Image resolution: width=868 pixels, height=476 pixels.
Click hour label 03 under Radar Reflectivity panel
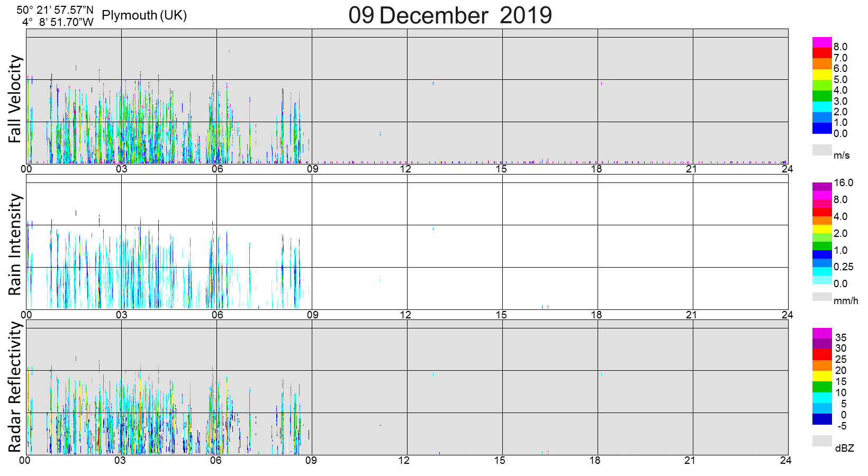(x=120, y=460)
